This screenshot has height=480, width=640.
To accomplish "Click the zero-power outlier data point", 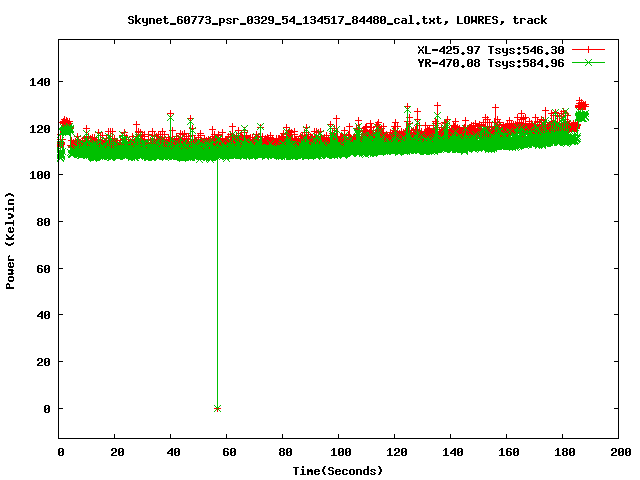I will point(217,409).
